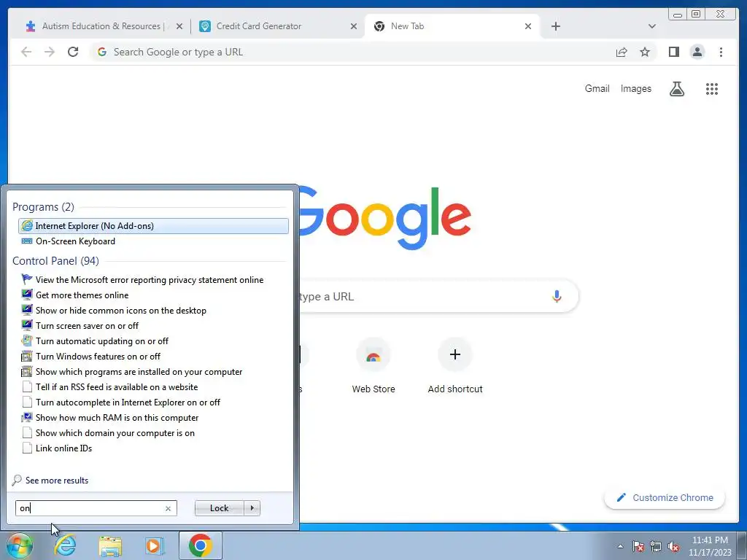Expand the tab search dropdown in Chrome
Viewport: 747px width, 560px height.
pos(651,26)
